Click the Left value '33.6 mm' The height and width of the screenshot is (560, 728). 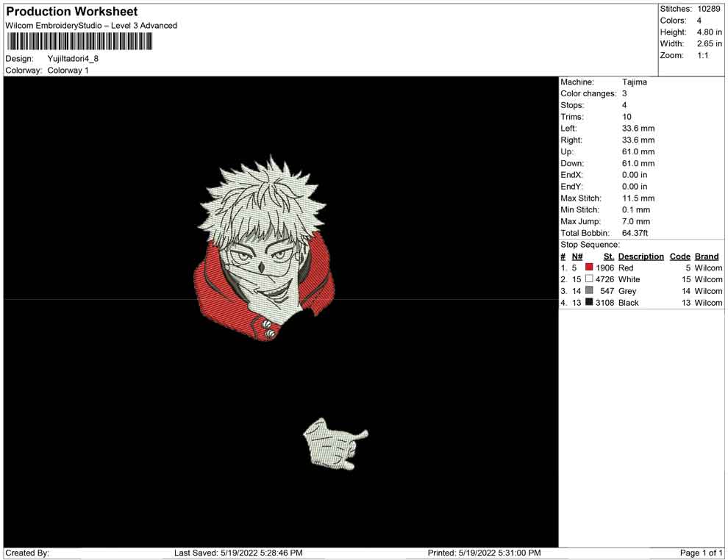point(638,129)
